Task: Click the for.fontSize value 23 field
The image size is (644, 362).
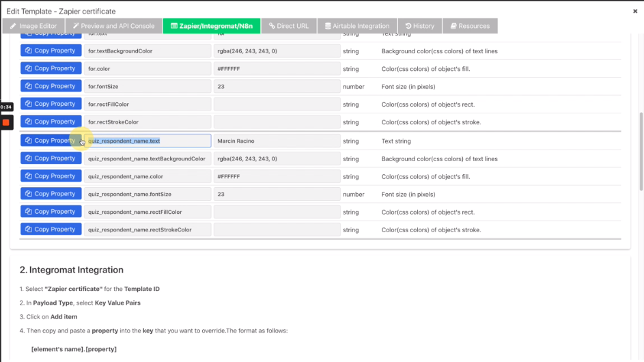Action: (277, 86)
